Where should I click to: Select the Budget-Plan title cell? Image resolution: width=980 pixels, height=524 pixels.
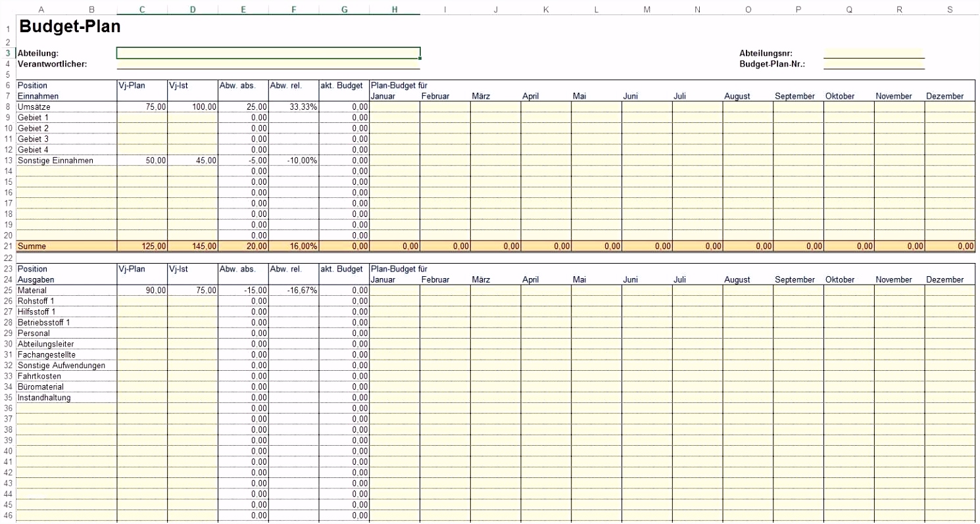pos(69,27)
